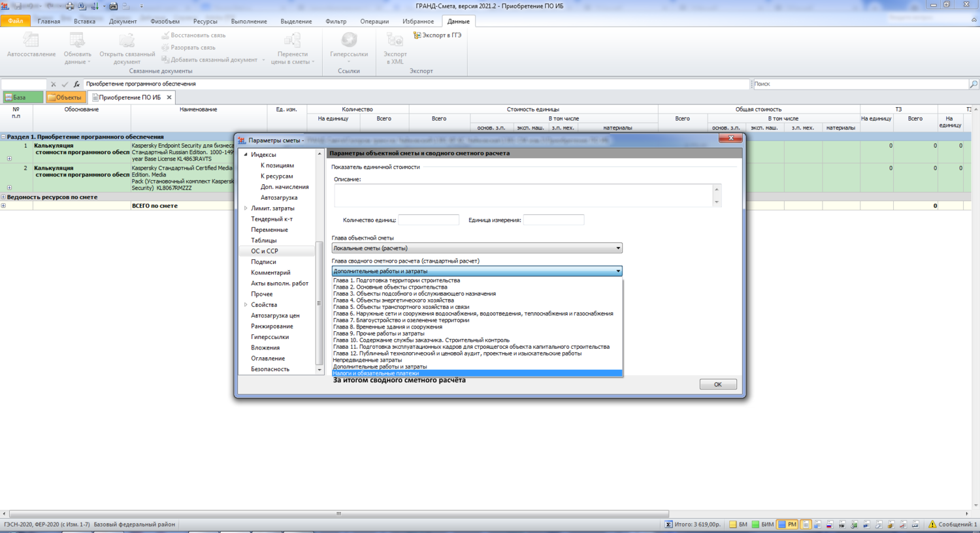980x533 pixels.
Task: Click the warning Сообщений icon in the status bar
Action: (x=932, y=525)
